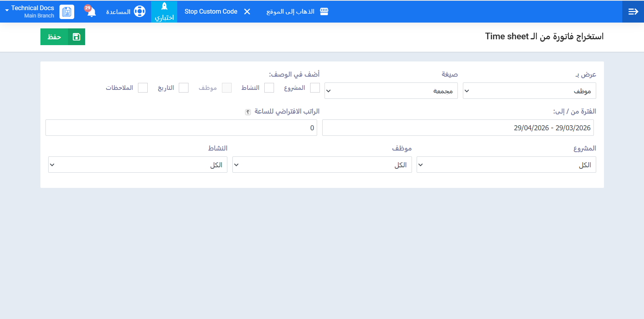Click the date range period field
Viewport: 644px width, 319px height.
pyautogui.click(x=457, y=128)
